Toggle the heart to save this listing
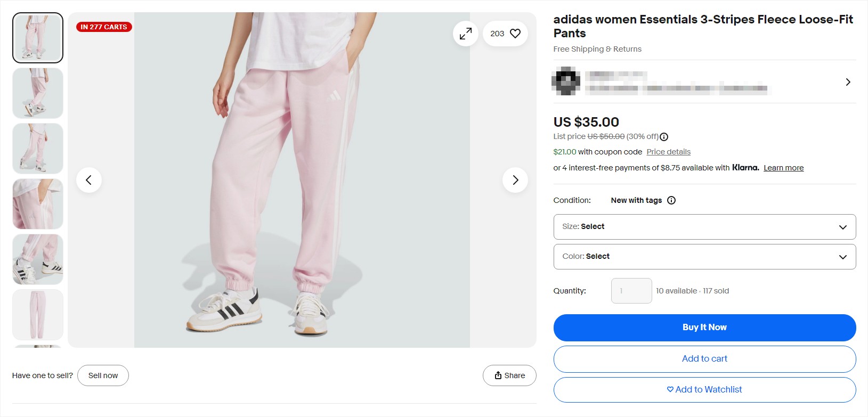The height and width of the screenshot is (417, 868). click(x=514, y=33)
